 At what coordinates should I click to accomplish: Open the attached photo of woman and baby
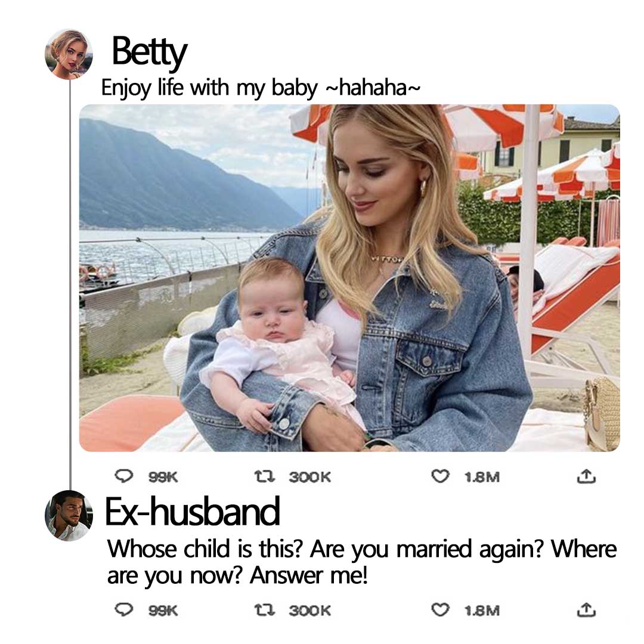coord(349,278)
